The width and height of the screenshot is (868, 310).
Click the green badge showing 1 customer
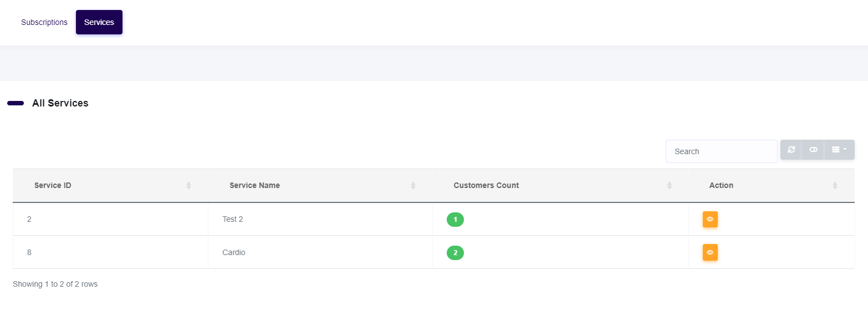click(455, 220)
